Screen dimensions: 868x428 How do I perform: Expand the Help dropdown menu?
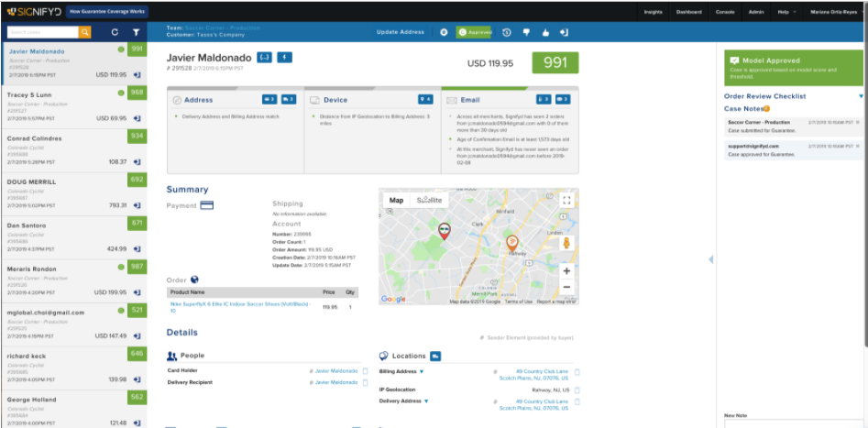[x=786, y=12]
